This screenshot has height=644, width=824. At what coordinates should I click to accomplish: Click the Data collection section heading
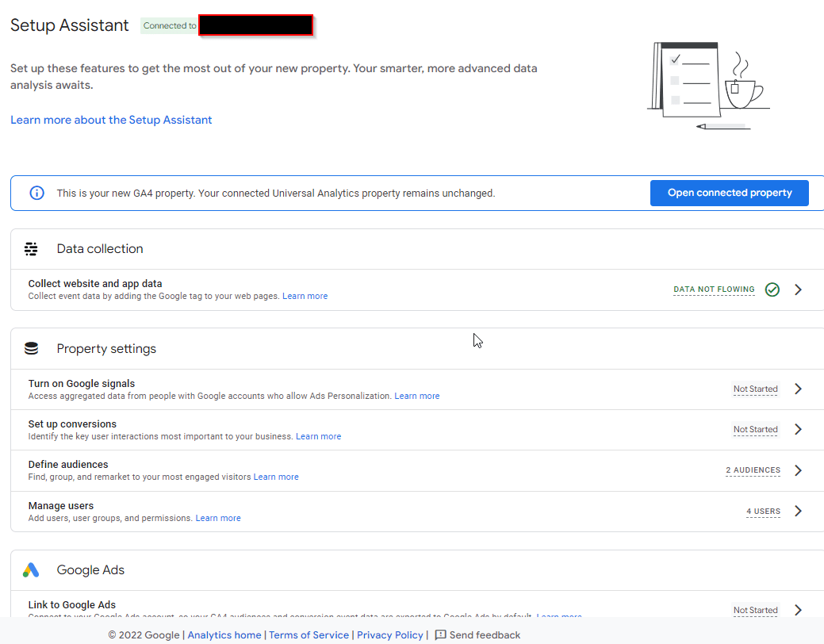point(100,249)
